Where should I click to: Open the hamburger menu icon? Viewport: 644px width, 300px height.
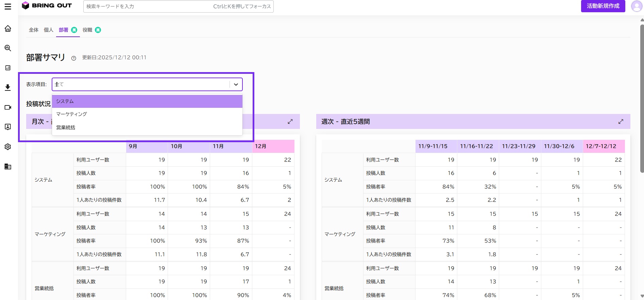tap(8, 6)
